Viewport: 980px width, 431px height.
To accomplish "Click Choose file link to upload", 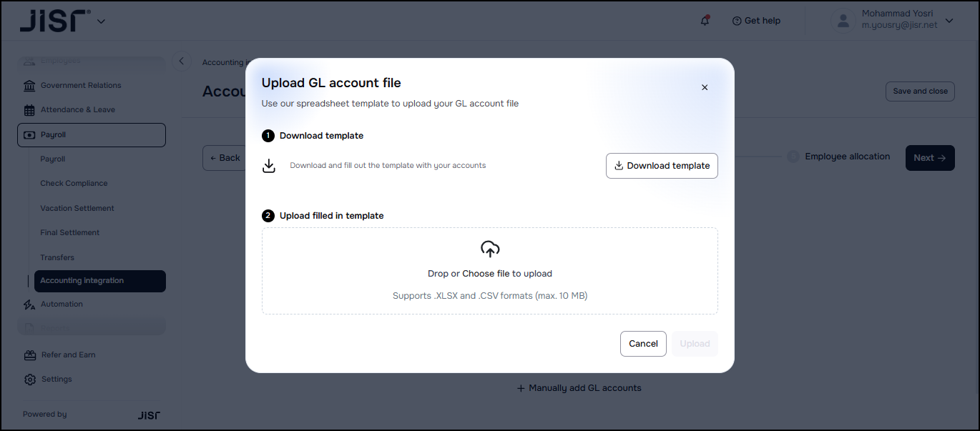I will click(x=486, y=274).
